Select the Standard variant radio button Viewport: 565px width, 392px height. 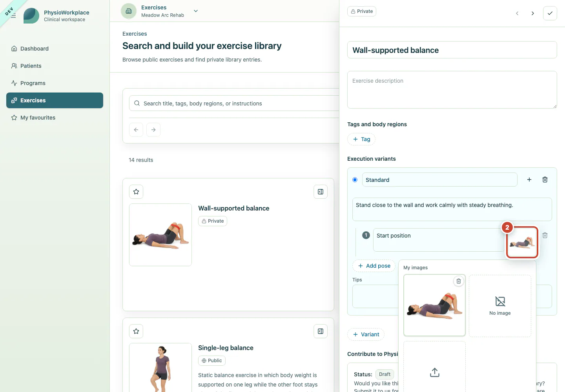click(355, 180)
